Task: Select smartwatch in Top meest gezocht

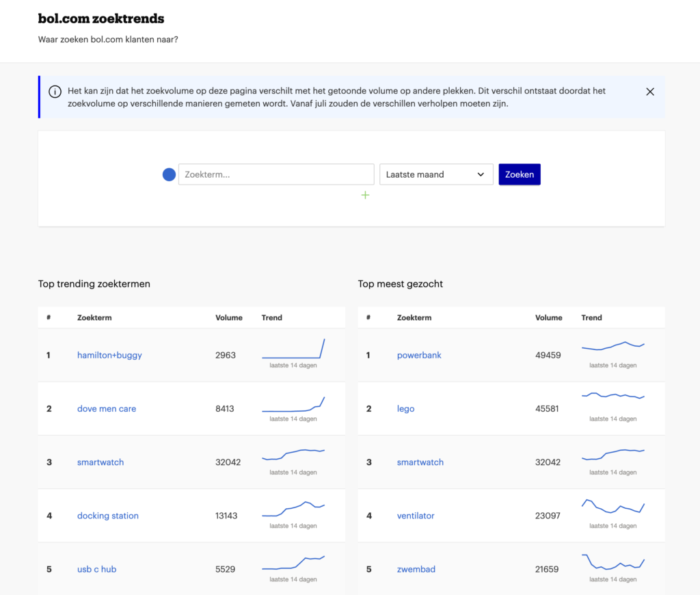Action: (x=420, y=462)
